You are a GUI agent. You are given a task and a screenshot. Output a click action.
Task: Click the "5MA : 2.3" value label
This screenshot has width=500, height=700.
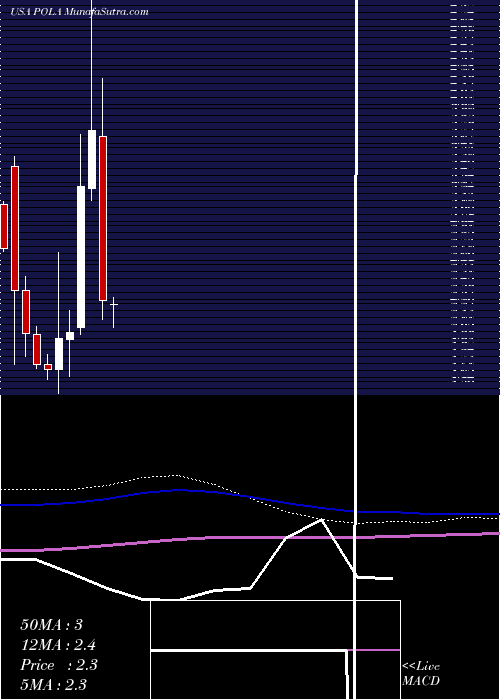(x=54, y=684)
